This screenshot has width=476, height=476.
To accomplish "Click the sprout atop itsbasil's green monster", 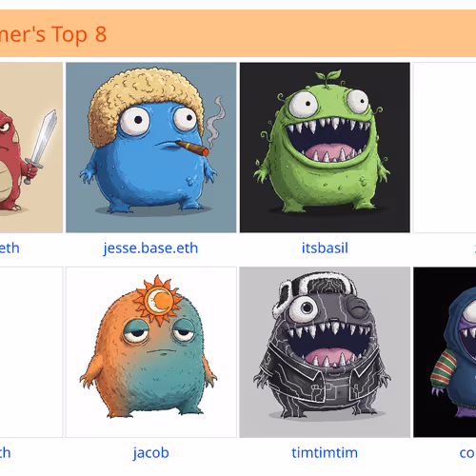I will click(328, 78).
